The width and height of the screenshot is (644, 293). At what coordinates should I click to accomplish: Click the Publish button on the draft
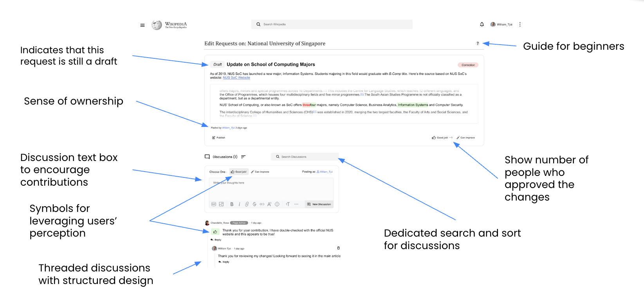(218, 137)
